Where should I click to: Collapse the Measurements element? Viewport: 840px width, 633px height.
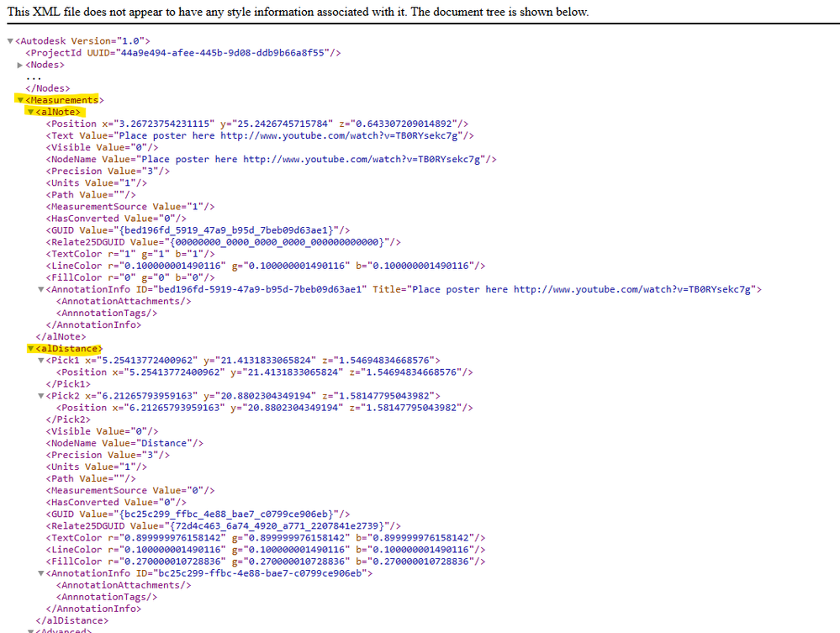[x=20, y=100]
